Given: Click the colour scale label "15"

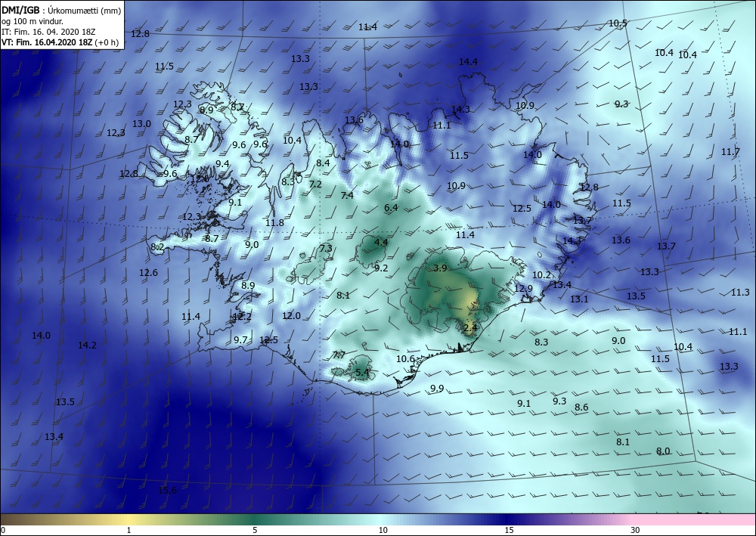Looking at the screenshot, I should click(x=509, y=530).
